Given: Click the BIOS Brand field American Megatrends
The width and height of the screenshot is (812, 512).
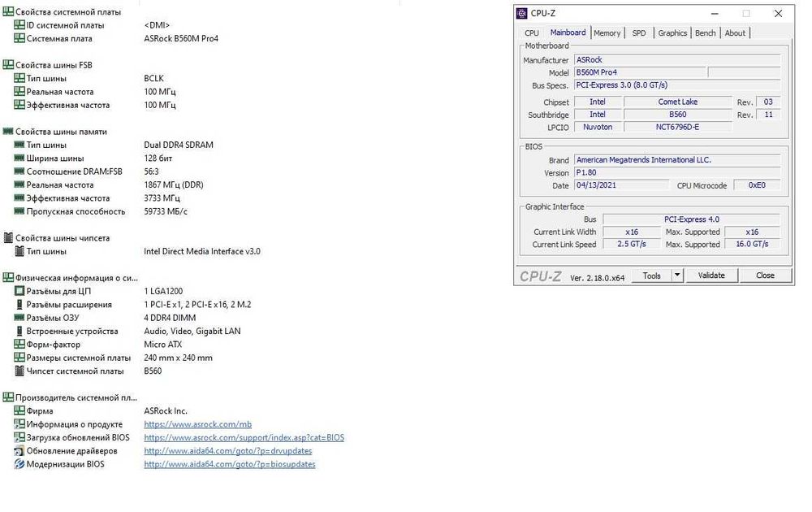Looking at the screenshot, I should (x=677, y=160).
